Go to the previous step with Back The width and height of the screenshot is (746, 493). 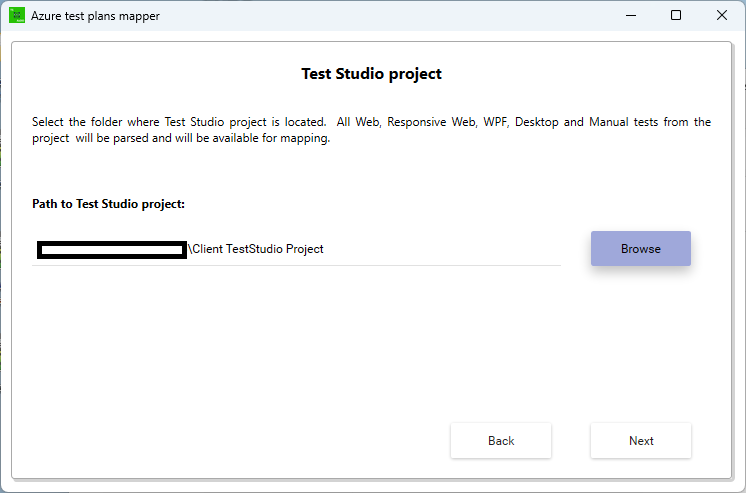tap(501, 441)
